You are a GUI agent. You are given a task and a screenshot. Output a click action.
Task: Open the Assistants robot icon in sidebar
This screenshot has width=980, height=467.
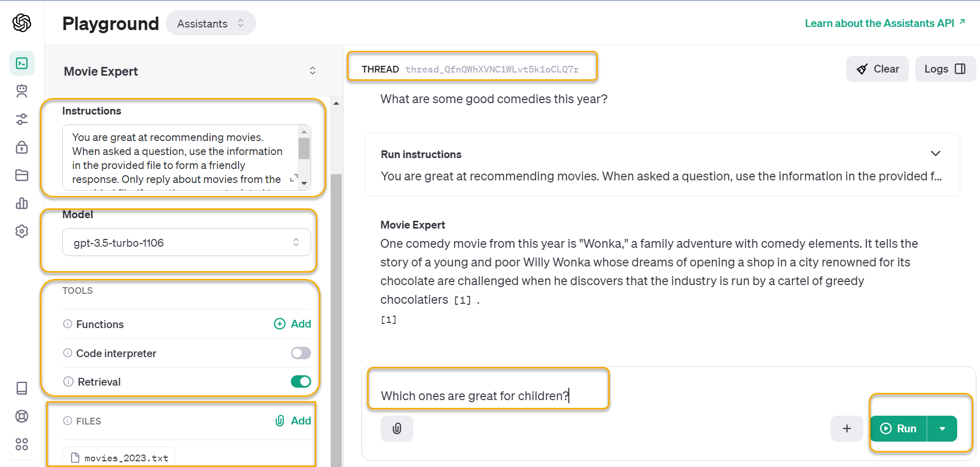[x=22, y=91]
